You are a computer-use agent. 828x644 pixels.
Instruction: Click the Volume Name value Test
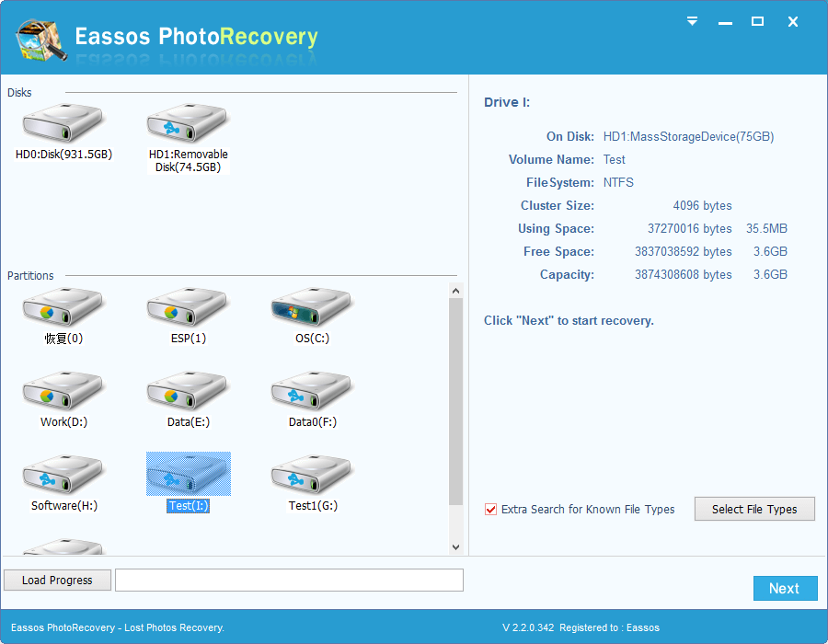click(x=615, y=159)
